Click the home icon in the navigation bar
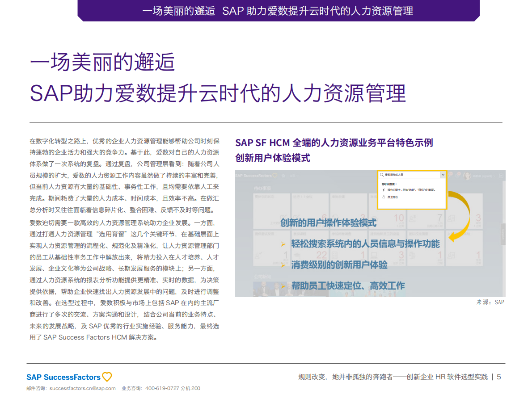Viewport: 532px width, 399px height. pyautogui.click(x=283, y=176)
